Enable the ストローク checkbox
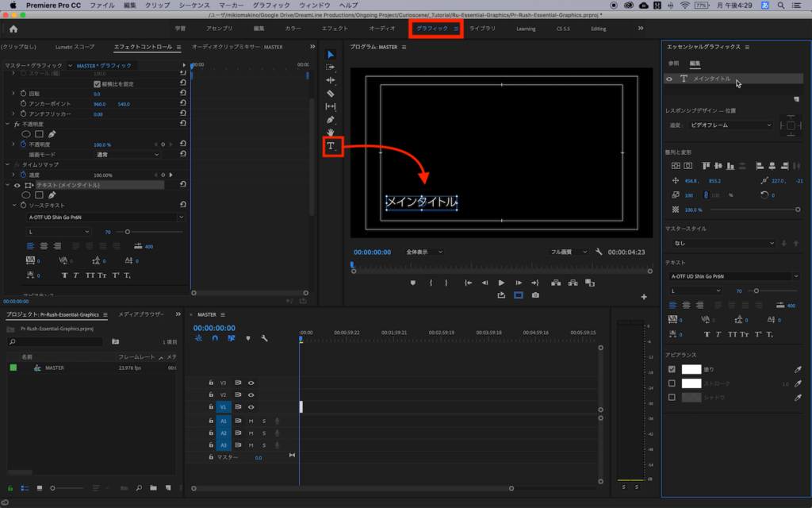 [x=672, y=383]
